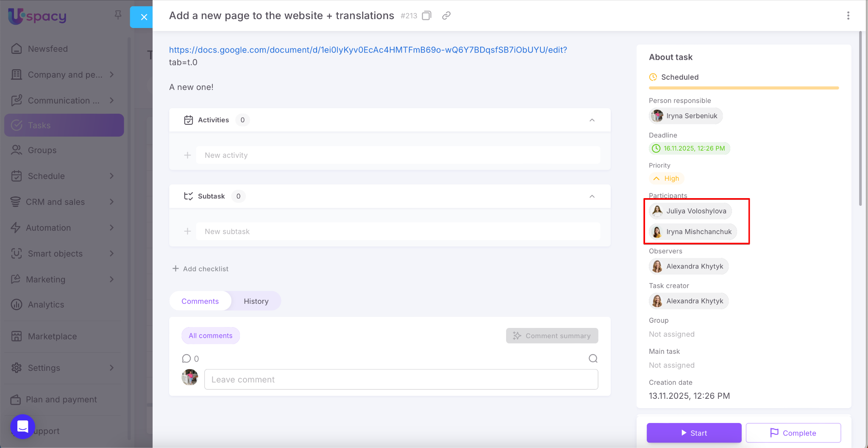The image size is (868, 448).
Task: Select the Comments tab
Action: [200, 301]
